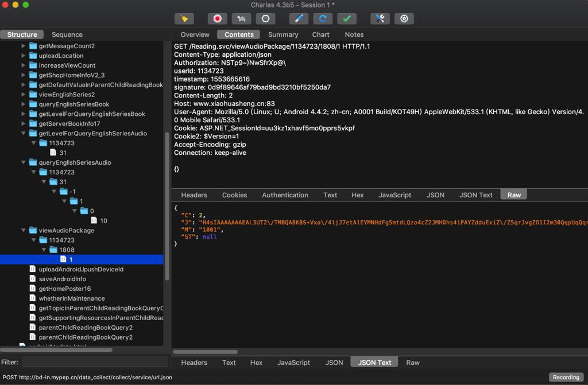
Task: Select selected request 1 under 1808
Action: (x=82, y=259)
